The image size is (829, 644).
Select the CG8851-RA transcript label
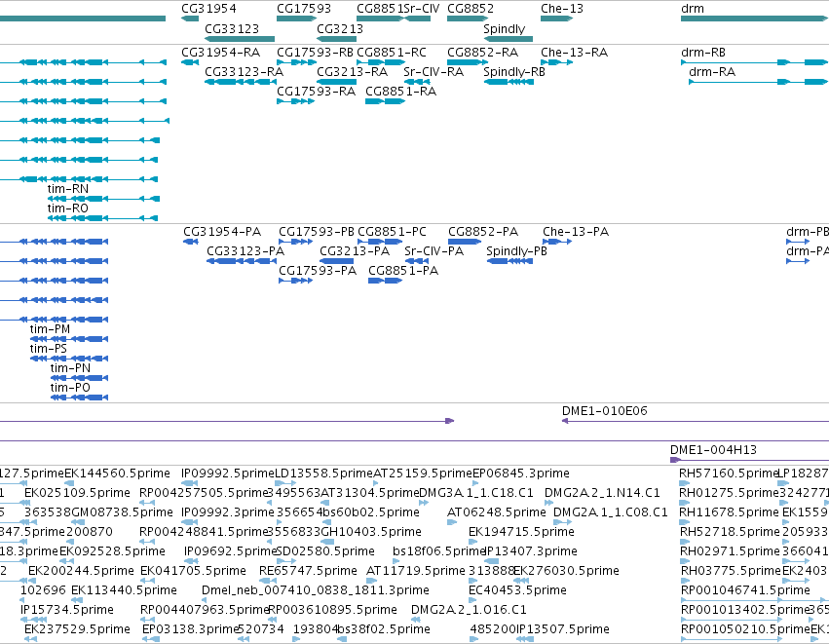point(400,92)
